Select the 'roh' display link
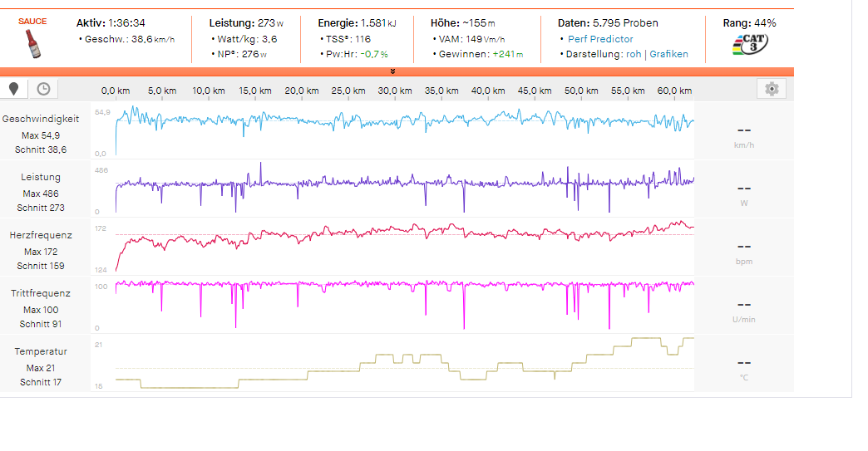868x451 pixels. (x=634, y=54)
